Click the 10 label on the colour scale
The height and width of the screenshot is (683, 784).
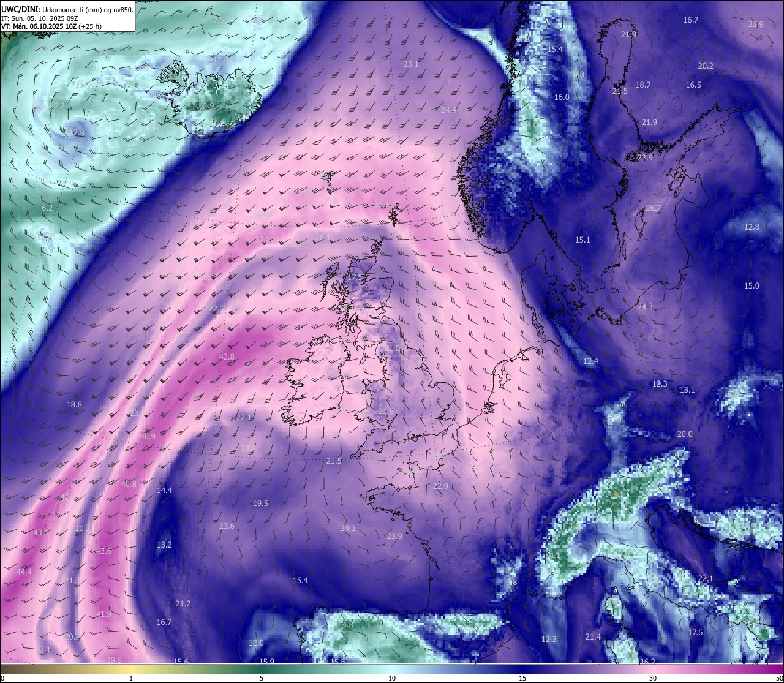(391, 678)
